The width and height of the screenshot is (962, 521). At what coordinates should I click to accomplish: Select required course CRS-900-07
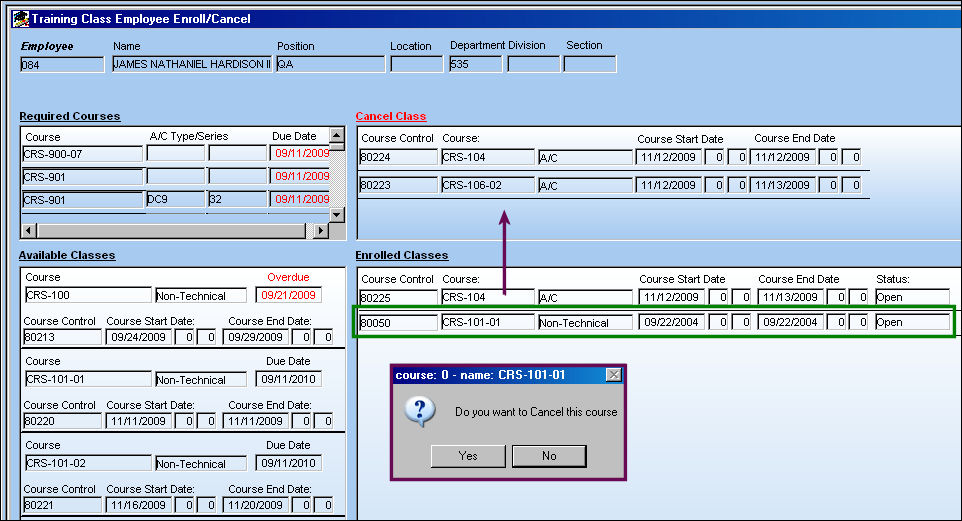pos(82,154)
